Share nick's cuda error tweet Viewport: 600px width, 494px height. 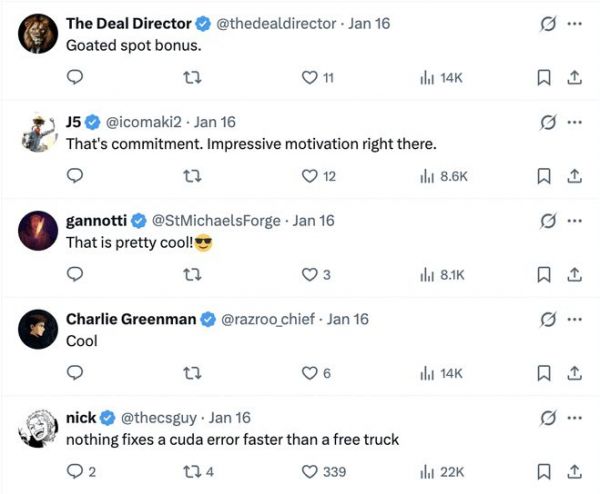[x=575, y=471]
